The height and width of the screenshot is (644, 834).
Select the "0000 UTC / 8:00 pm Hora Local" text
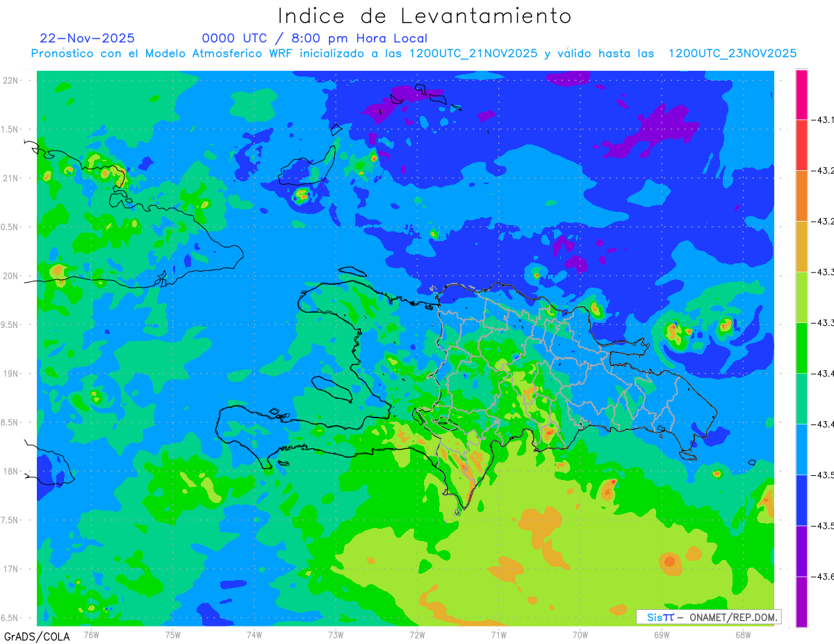pyautogui.click(x=315, y=39)
